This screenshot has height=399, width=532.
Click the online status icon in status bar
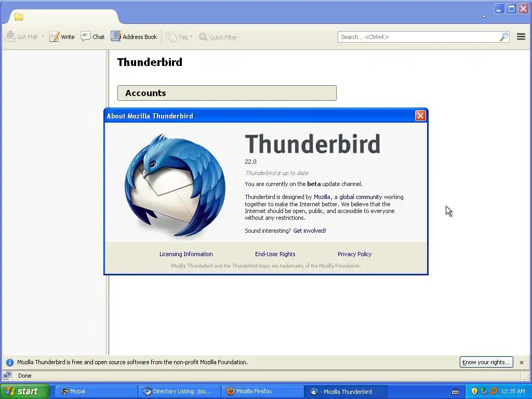pyautogui.click(x=7, y=376)
